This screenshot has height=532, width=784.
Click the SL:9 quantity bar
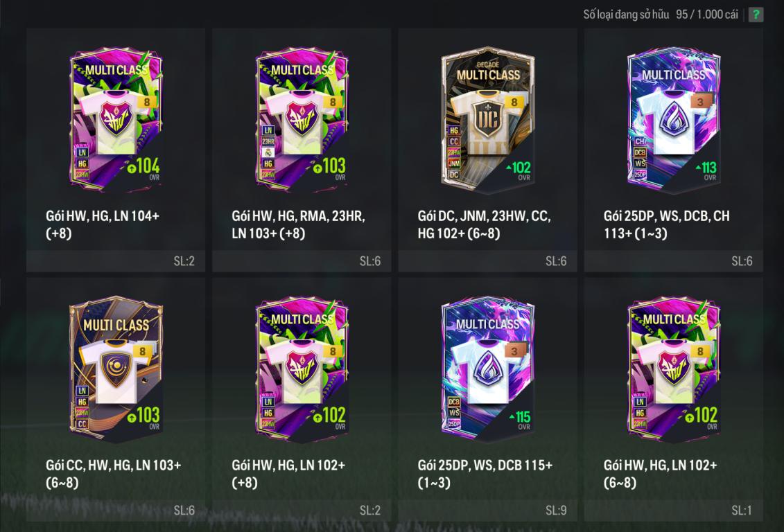(487, 511)
